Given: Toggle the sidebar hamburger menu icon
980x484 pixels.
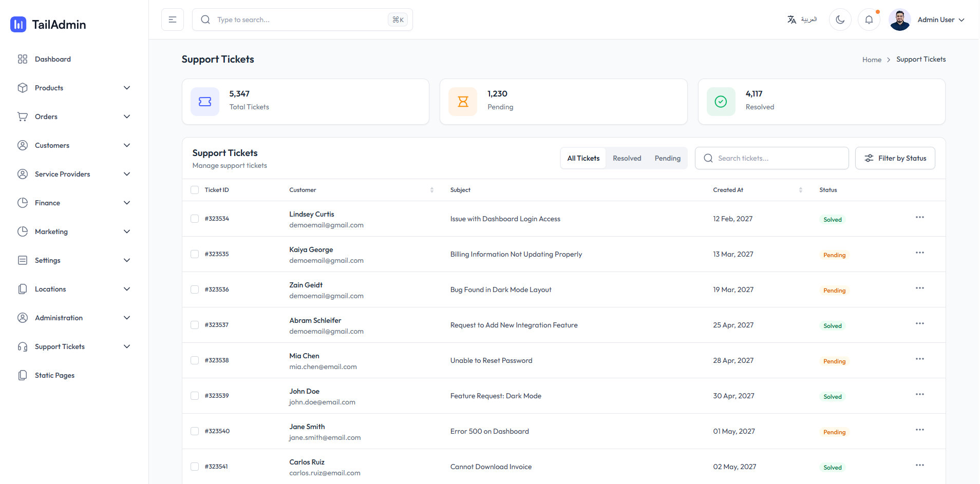Looking at the screenshot, I should point(173,20).
